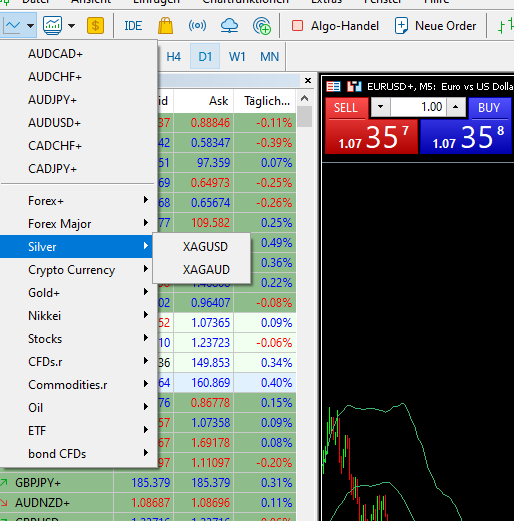This screenshot has width=514, height=521.
Task: Toggle Algo-Handel trading on
Action: coord(335,26)
